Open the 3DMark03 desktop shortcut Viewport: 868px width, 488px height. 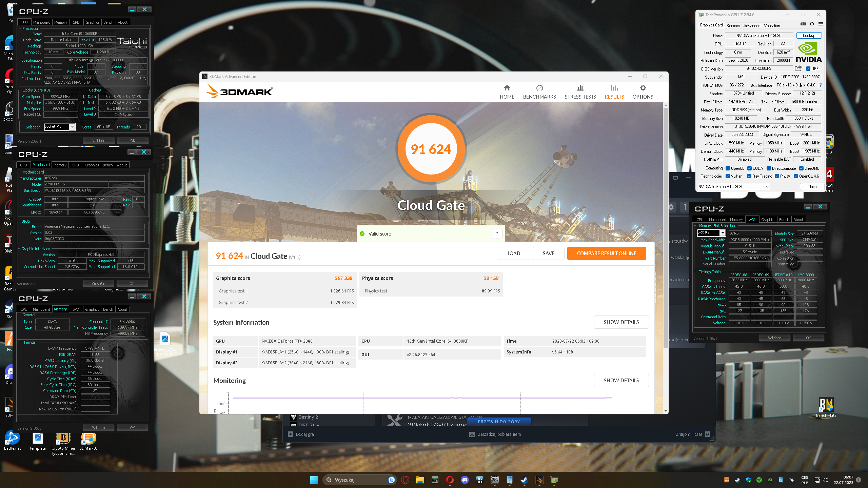(x=88, y=441)
